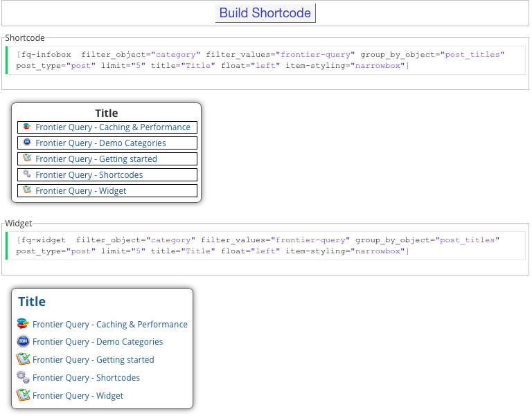Viewport: 532px width, 416px height.
Task: Open 'Frontier Query - Shortcodes' link in bordered infobox
Action: click(x=89, y=175)
